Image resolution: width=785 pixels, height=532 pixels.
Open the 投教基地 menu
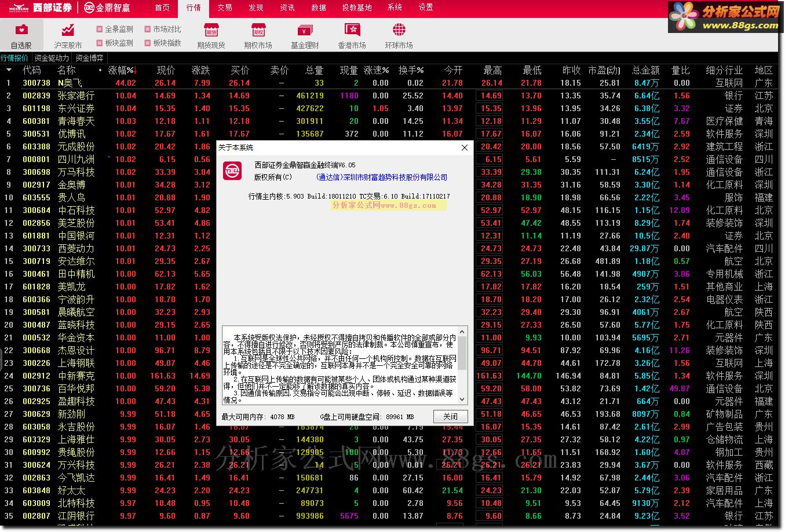point(357,8)
